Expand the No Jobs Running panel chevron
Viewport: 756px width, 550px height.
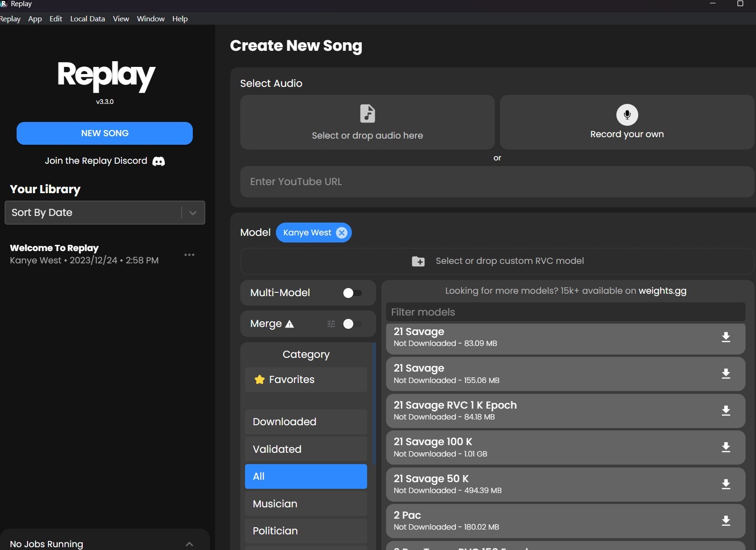189,544
